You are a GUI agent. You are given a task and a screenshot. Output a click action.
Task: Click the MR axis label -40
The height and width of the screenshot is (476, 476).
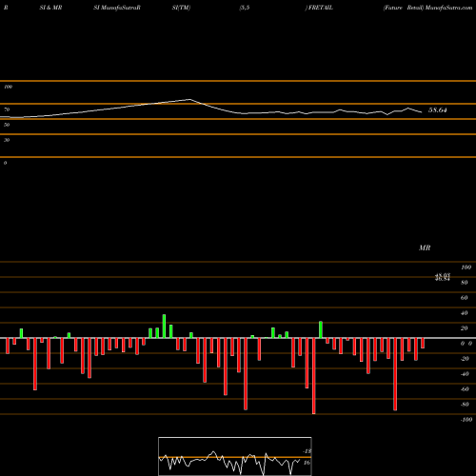465,374
